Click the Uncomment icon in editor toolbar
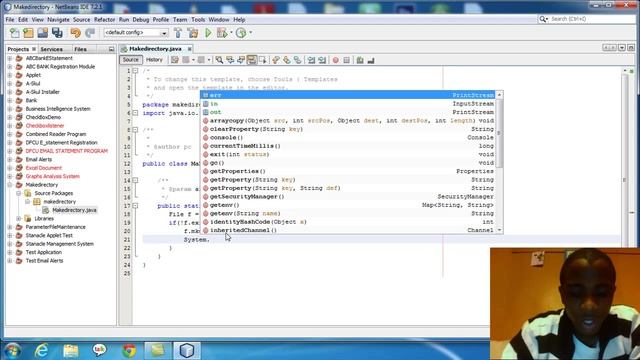 point(371,60)
